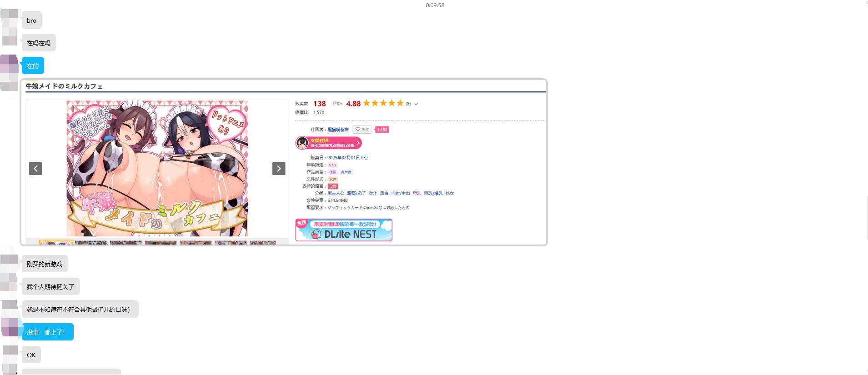Viewport: 868px width, 375px height.
Task: Click the previous image arrow in the screenshot
Action: (35, 169)
